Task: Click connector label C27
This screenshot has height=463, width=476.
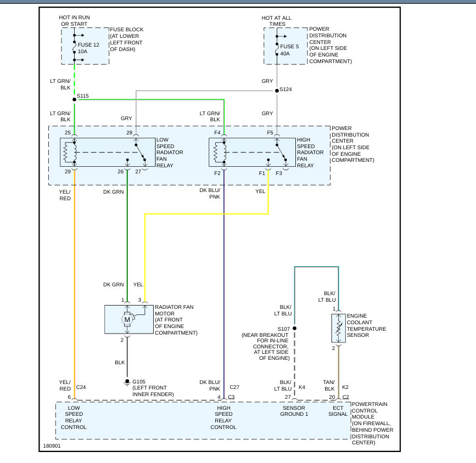Action: (234, 387)
